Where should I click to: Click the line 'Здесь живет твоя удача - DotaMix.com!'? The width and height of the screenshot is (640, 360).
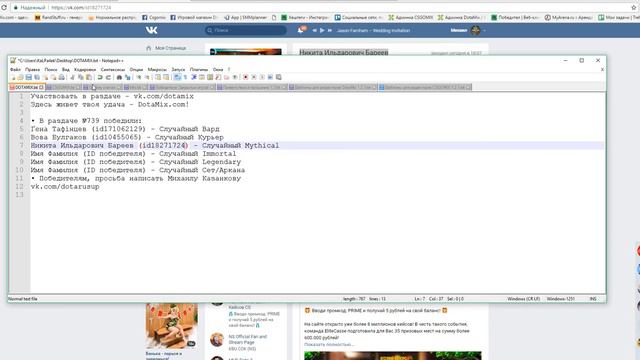110,104
